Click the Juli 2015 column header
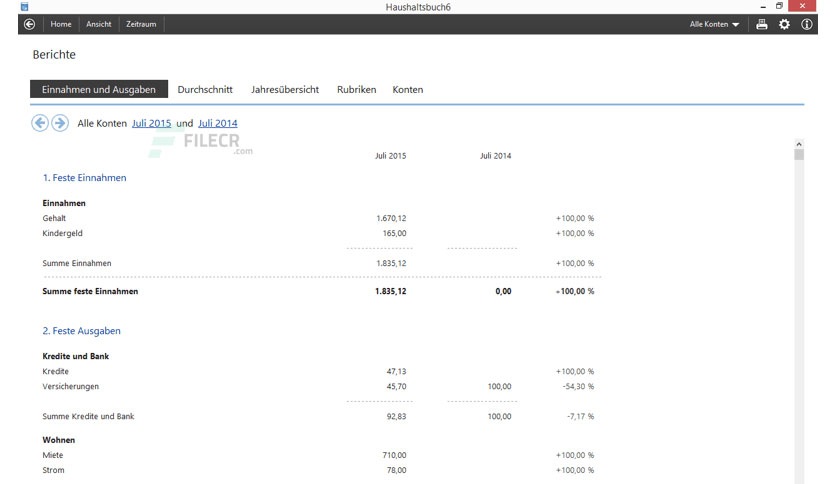This screenshot has height=484, width=836. (x=390, y=156)
